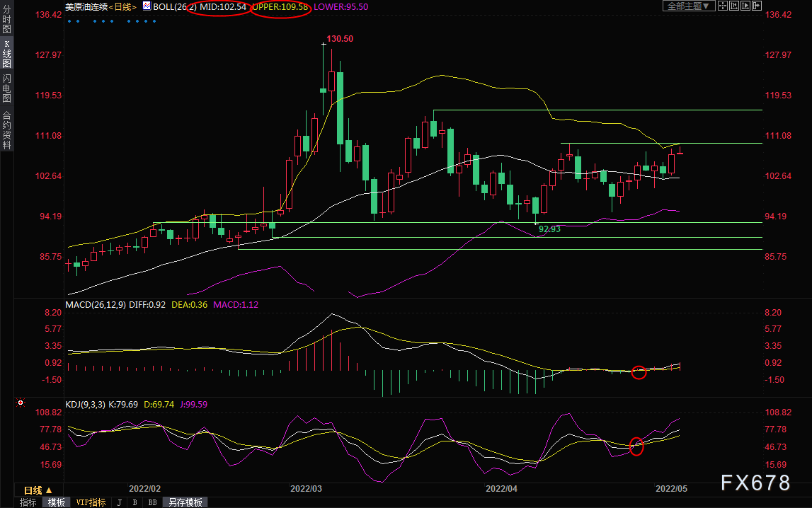Click the DEA:0.36 value
812x508 pixels.
click(x=189, y=305)
